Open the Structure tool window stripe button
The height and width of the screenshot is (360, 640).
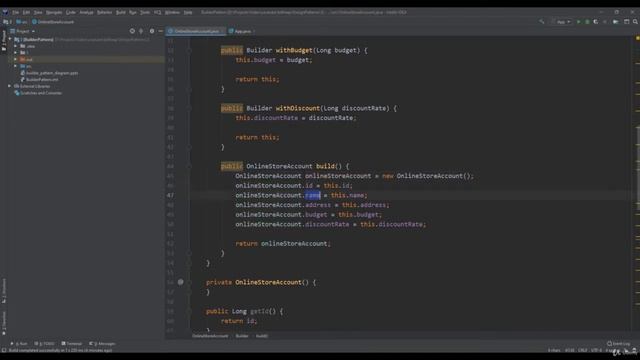tap(4, 291)
